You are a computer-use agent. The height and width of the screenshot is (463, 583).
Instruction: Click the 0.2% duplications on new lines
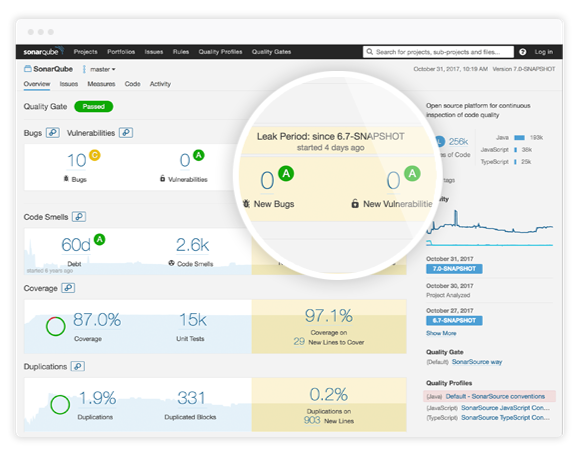(329, 395)
